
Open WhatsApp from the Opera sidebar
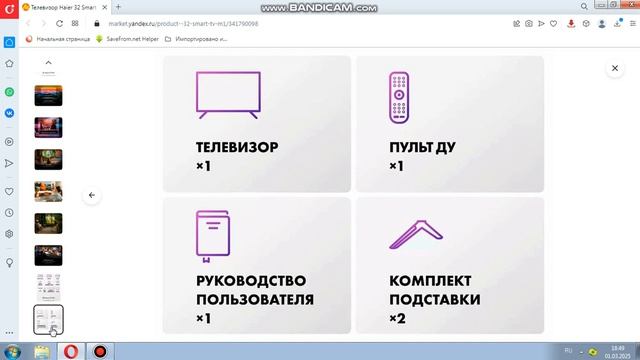pyautogui.click(x=9, y=92)
